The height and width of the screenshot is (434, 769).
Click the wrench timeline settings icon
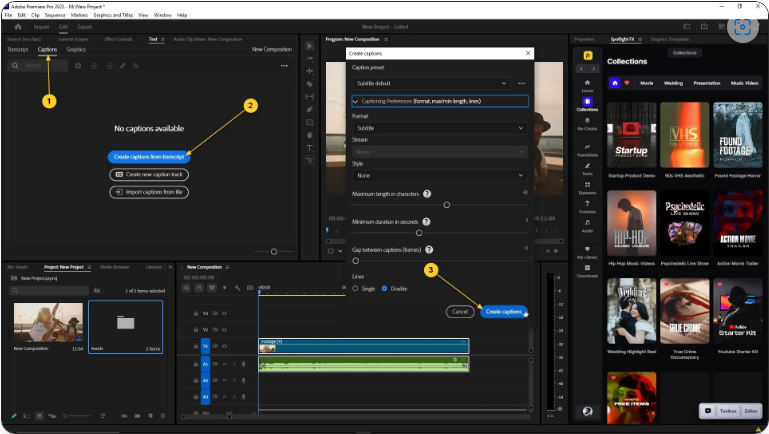click(237, 287)
